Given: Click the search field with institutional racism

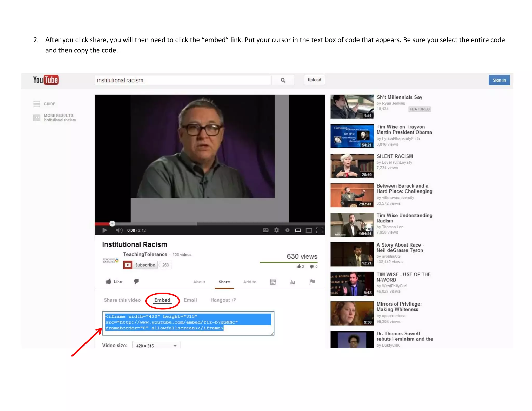Looking at the screenshot, I should point(183,80).
